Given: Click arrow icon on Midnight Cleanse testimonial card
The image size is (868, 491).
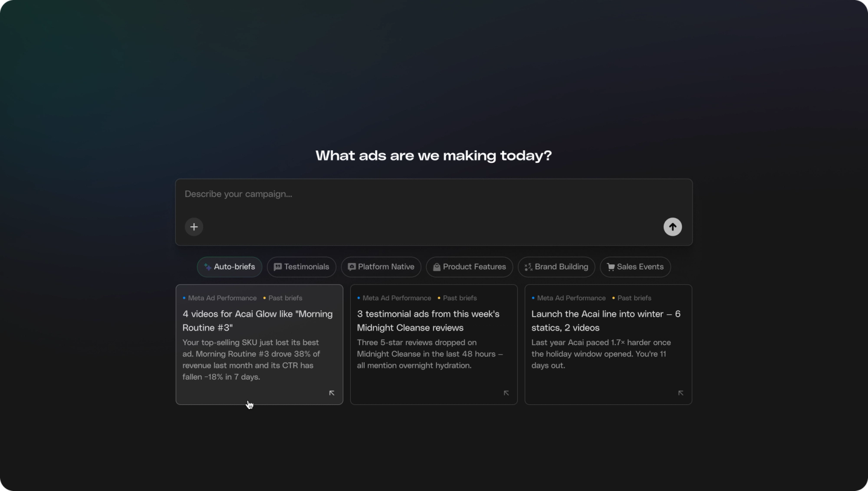Looking at the screenshot, I should [506, 393].
